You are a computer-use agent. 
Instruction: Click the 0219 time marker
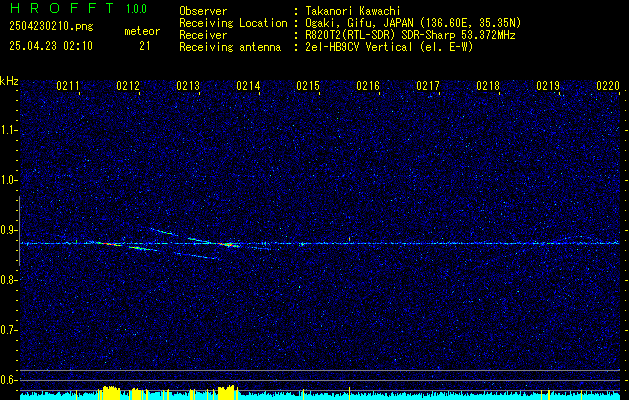[x=548, y=86]
